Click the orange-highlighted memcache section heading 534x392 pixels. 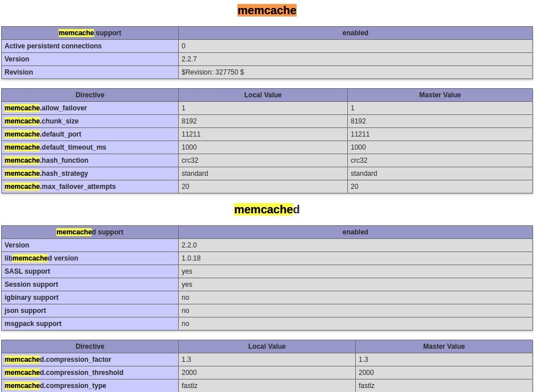[266, 10]
